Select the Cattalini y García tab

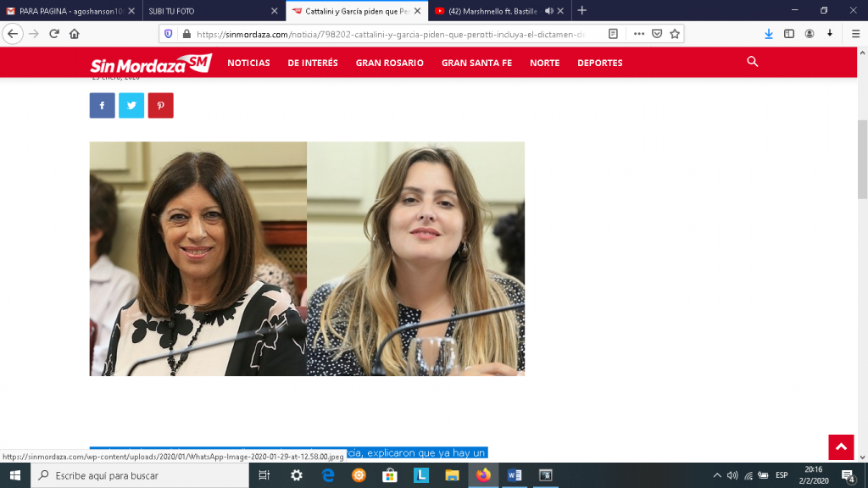357,10
